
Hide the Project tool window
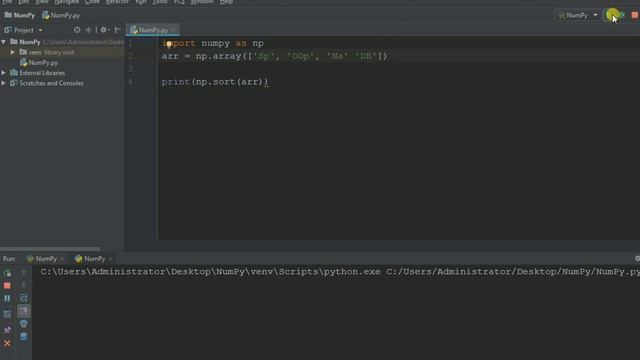[118, 30]
